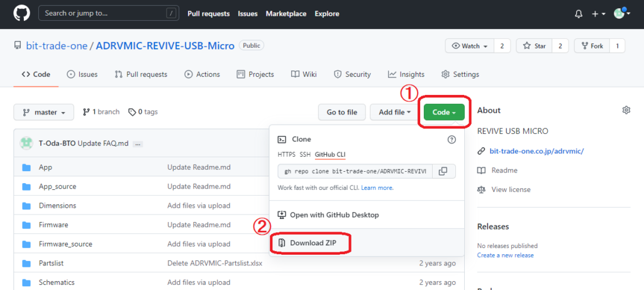
Task: Click Download ZIP
Action: pos(309,243)
